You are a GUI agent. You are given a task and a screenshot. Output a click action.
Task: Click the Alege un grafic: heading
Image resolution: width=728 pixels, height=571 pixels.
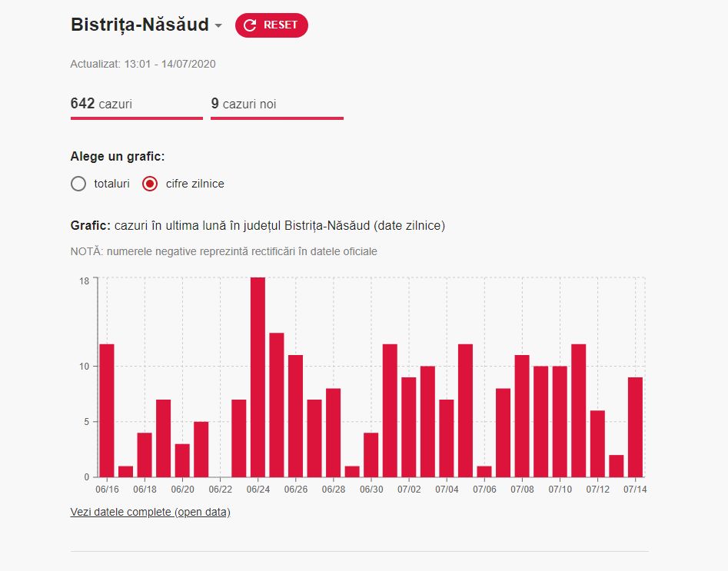118,157
